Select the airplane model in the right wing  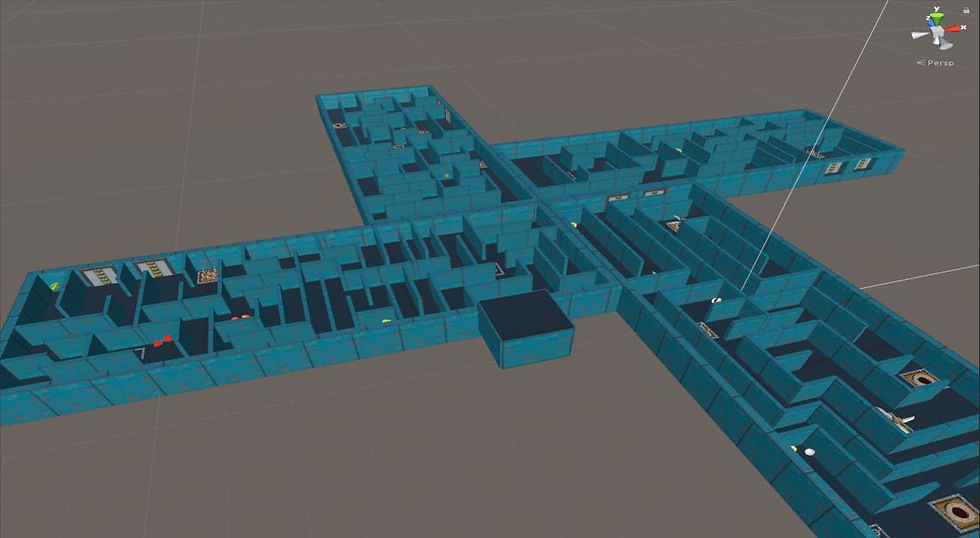895,421
